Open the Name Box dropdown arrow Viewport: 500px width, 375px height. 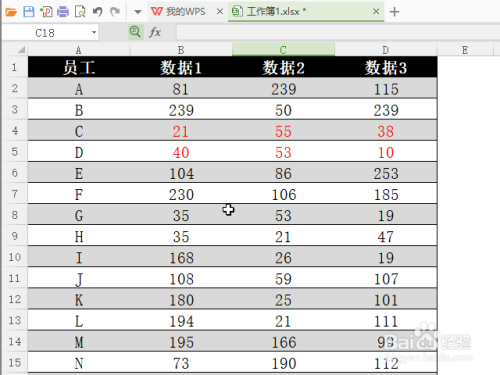tap(94, 32)
